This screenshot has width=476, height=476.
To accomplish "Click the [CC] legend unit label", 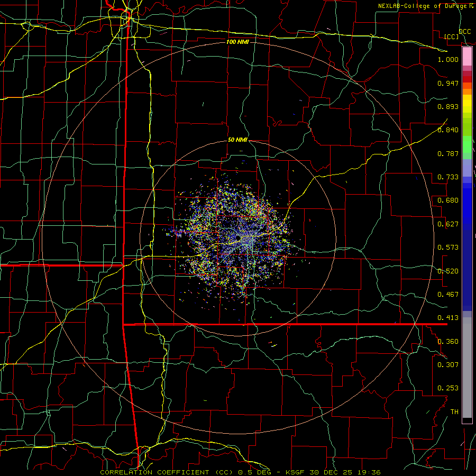I will (x=452, y=36).
